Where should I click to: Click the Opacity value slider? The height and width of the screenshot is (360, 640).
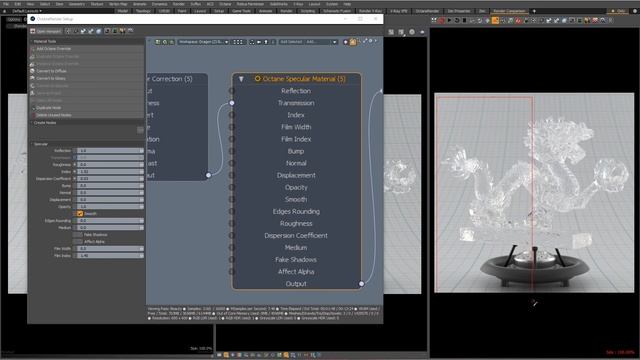tap(110, 207)
